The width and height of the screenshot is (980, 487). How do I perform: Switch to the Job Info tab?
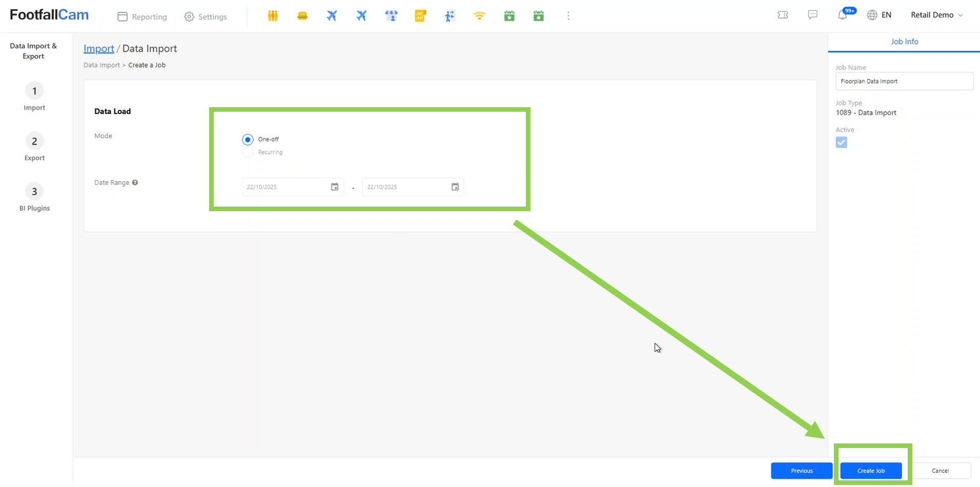(x=904, y=42)
